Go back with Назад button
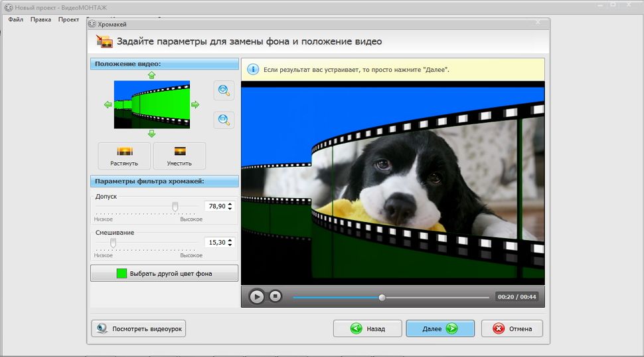The width and height of the screenshot is (644, 357). 368,328
